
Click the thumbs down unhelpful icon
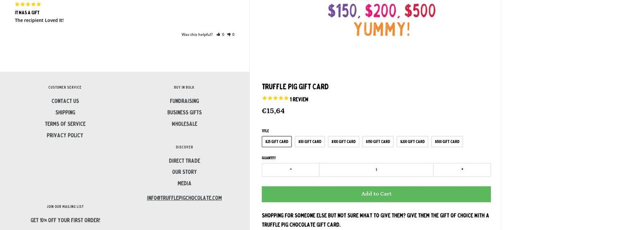pos(229,34)
